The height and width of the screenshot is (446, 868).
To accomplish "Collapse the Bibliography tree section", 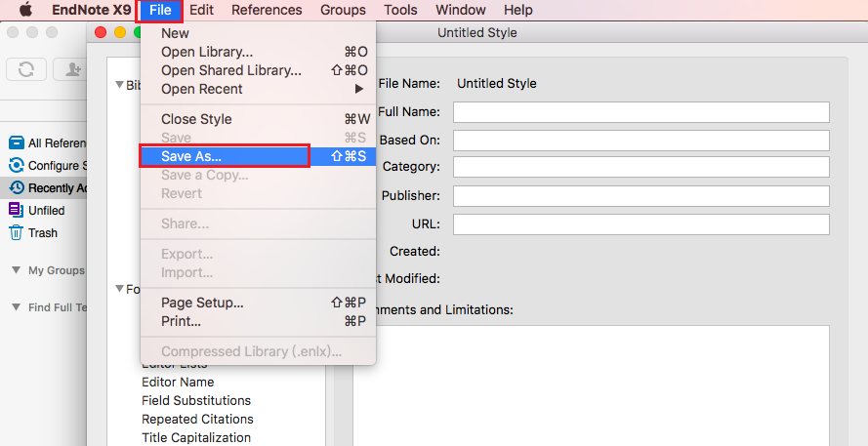I will pos(119,85).
